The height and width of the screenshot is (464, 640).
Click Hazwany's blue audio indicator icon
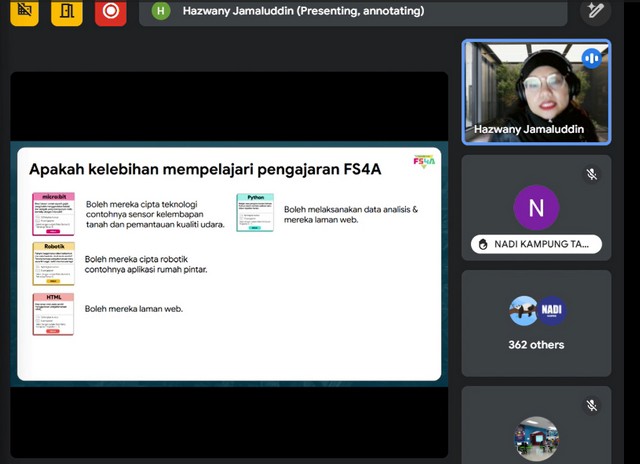pos(591,58)
